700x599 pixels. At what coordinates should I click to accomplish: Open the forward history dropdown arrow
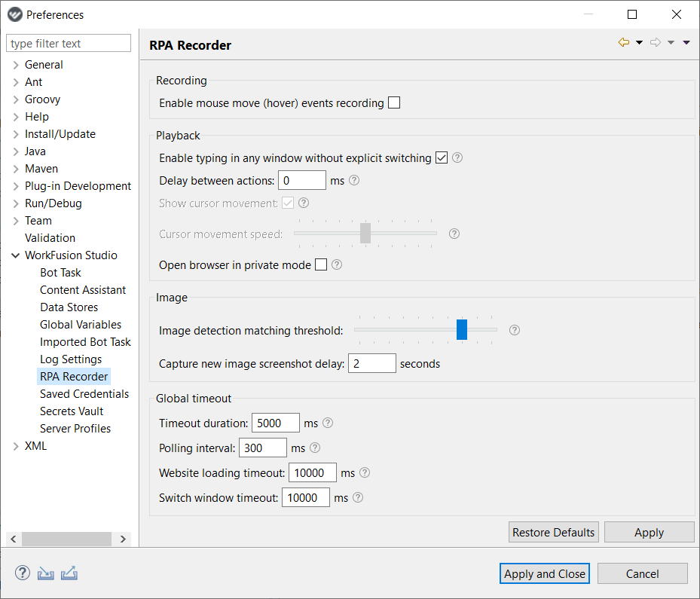pyautogui.click(x=671, y=42)
